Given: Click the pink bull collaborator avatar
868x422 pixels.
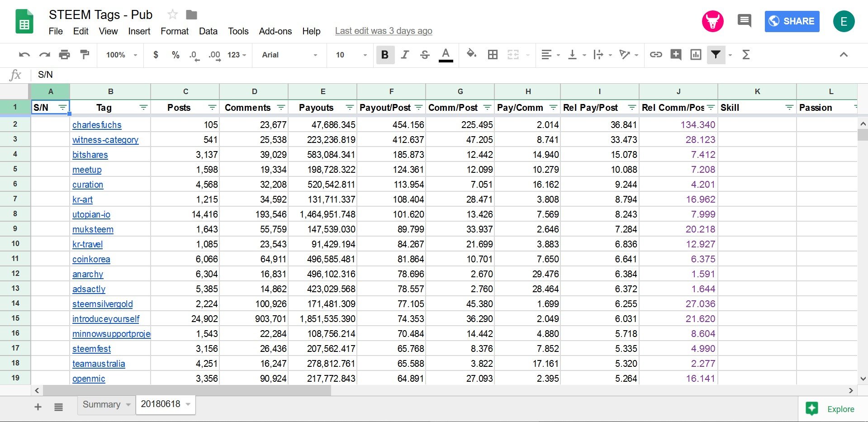Looking at the screenshot, I should [713, 21].
